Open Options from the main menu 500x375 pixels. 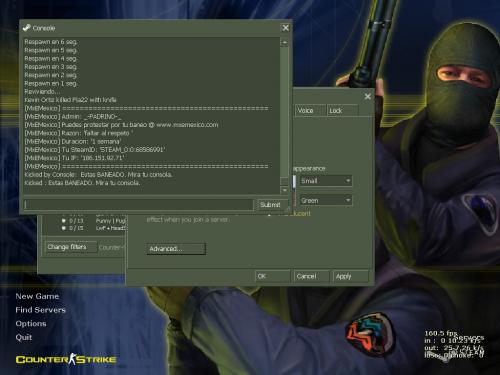[x=31, y=323]
